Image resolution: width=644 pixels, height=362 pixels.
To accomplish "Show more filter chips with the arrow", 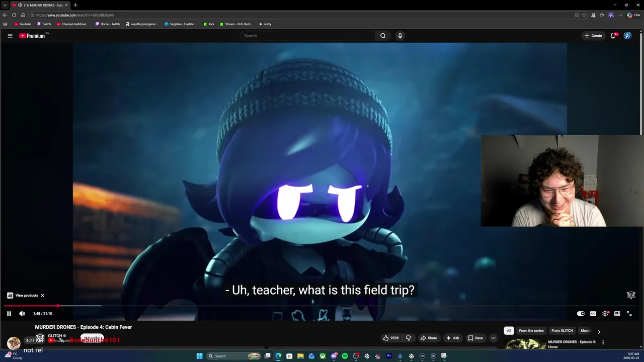I will pyautogui.click(x=599, y=331).
